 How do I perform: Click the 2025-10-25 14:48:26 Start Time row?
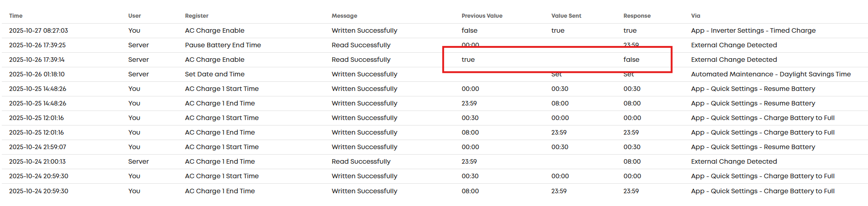pyautogui.click(x=435, y=89)
